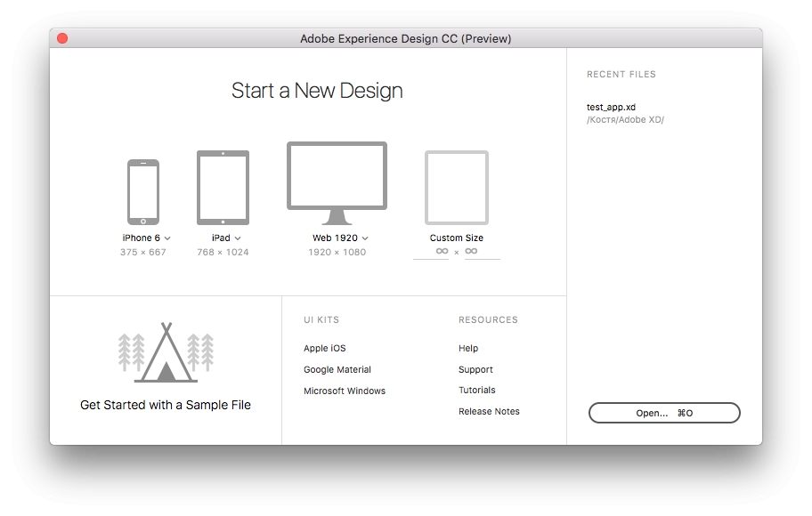812x516 pixels.
Task: Click the Web 1920 label text
Action: [x=335, y=238]
